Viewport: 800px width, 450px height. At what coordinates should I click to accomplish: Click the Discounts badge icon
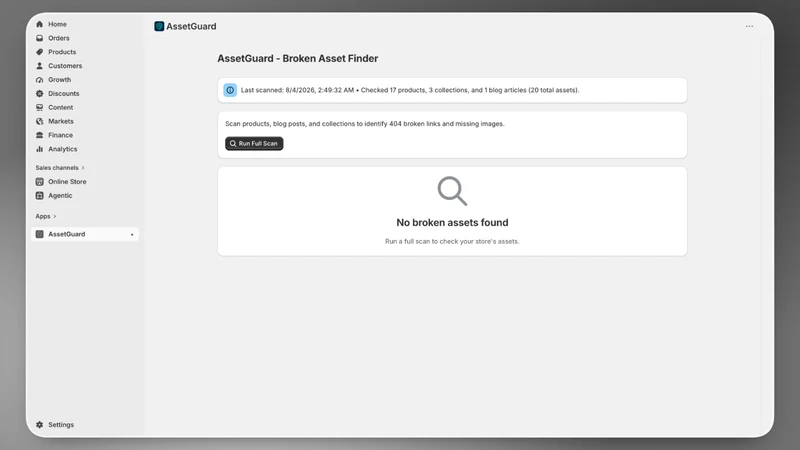click(x=39, y=93)
